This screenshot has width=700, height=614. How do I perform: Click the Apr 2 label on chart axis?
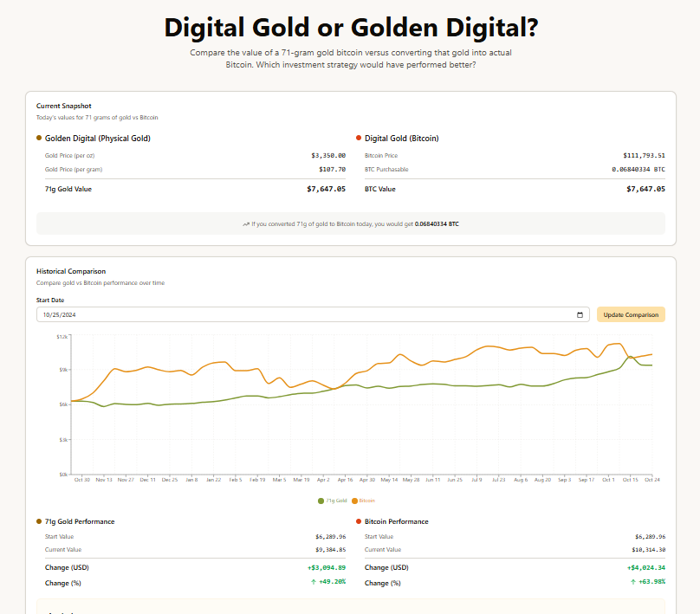323,479
